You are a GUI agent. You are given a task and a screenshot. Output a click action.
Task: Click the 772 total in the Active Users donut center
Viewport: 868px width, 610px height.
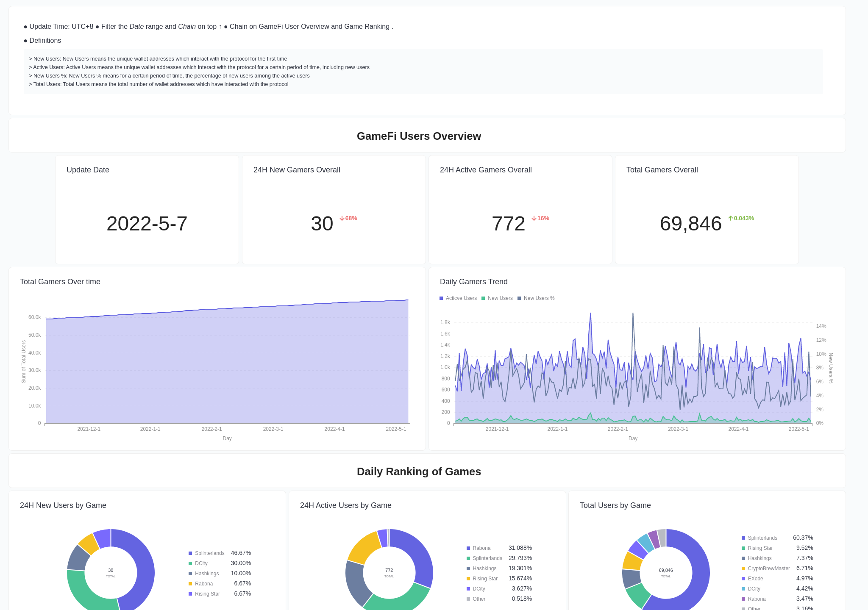tap(389, 571)
